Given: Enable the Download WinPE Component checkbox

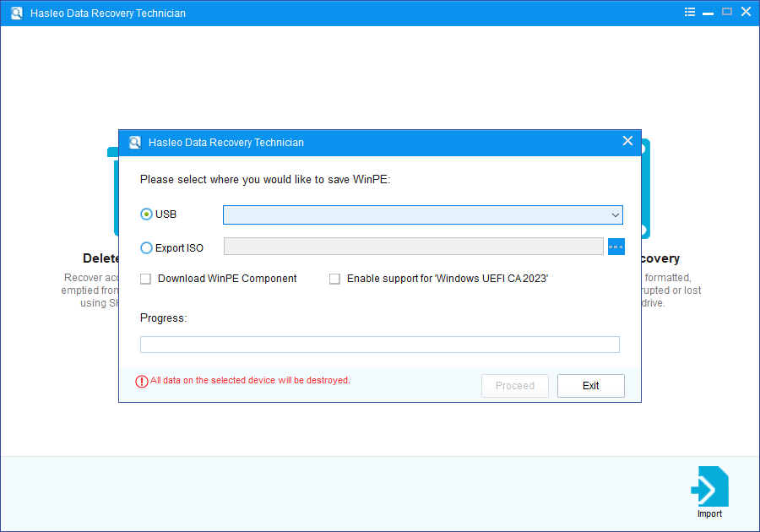Looking at the screenshot, I should click(146, 279).
